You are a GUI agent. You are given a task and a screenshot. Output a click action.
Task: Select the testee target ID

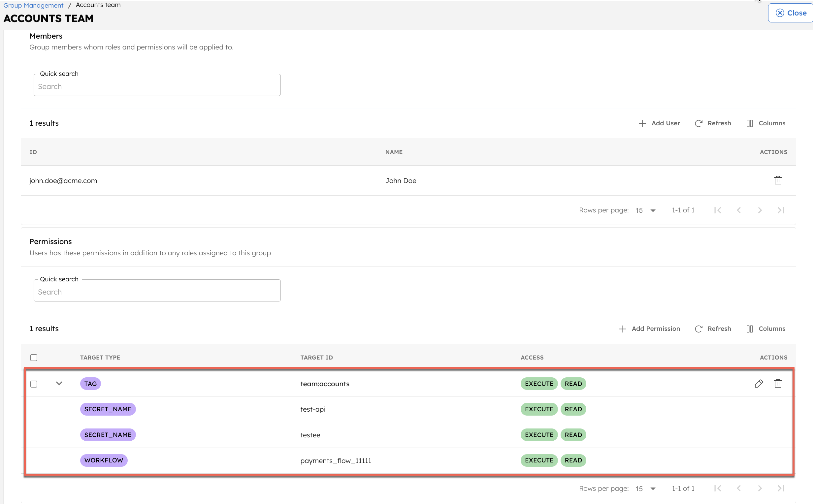[310, 435]
